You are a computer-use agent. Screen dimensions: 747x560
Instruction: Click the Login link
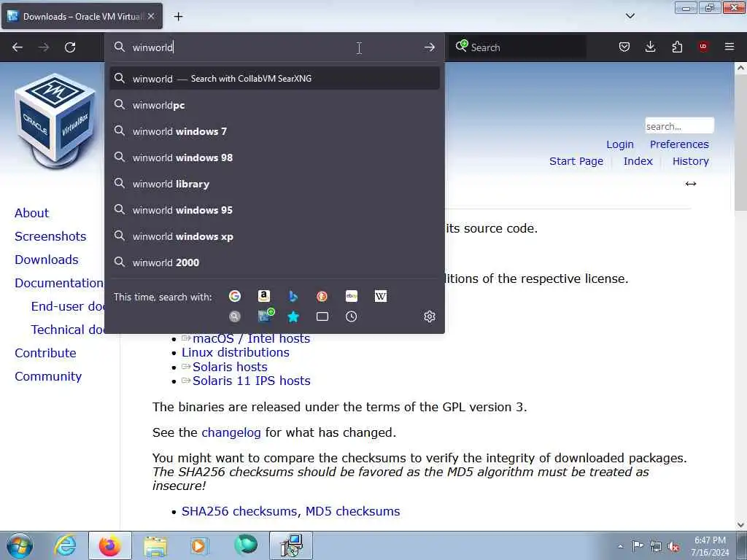coord(620,144)
